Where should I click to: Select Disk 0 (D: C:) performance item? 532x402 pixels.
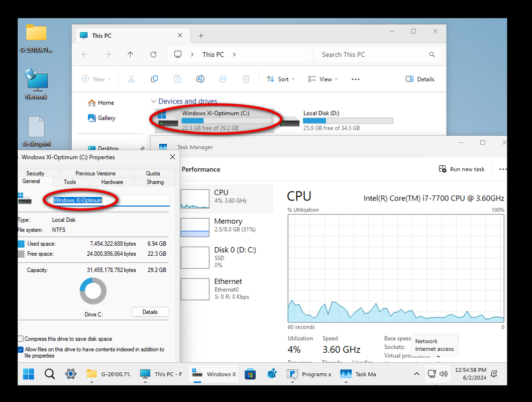[227, 258]
